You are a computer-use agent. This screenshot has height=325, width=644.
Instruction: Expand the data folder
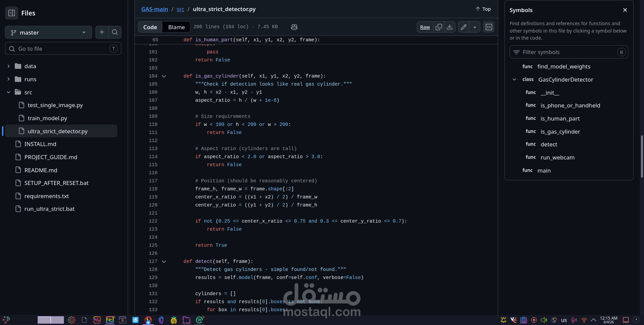tap(9, 66)
